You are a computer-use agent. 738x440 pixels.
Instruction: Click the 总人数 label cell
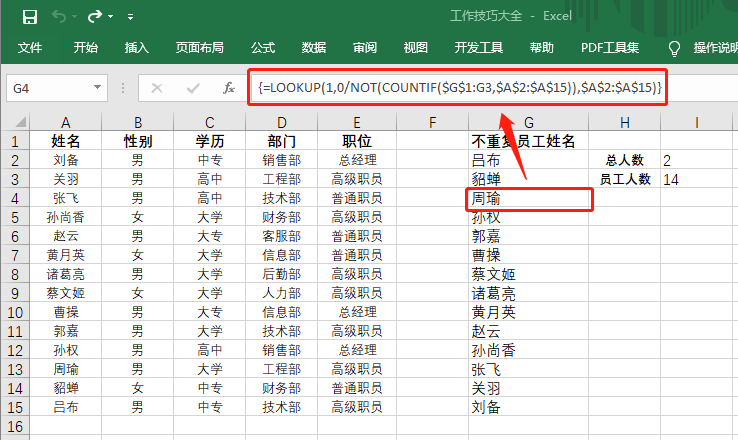tap(625, 160)
